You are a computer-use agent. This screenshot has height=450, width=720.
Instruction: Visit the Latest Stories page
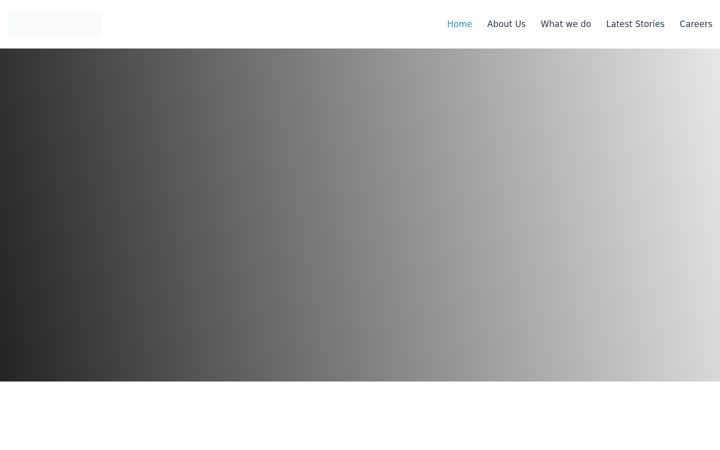(x=635, y=24)
